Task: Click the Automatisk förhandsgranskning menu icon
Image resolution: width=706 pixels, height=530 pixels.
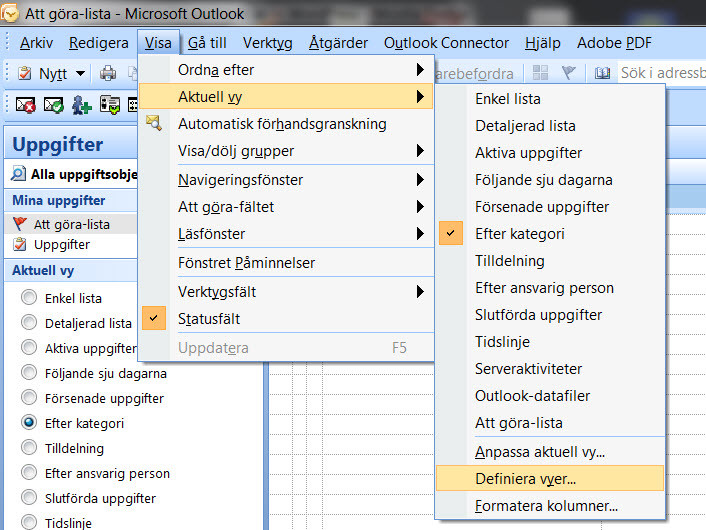Action: coord(153,124)
